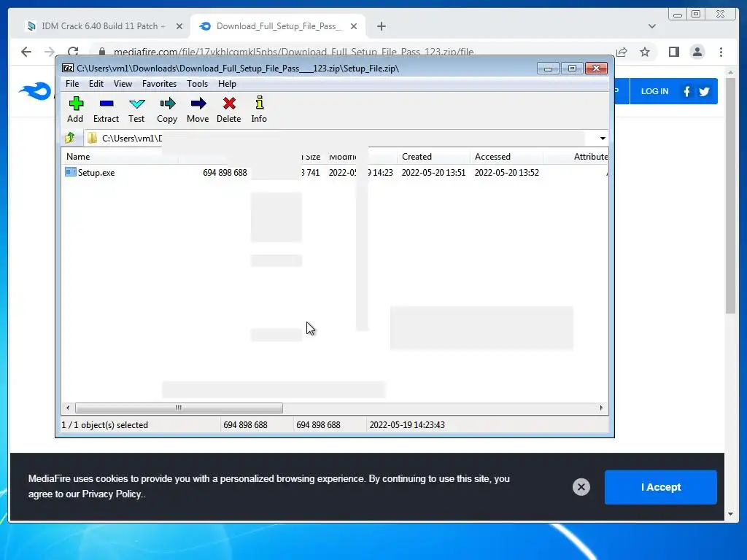
Task: Open the Edit menu in 7-Zip
Action: 96,84
